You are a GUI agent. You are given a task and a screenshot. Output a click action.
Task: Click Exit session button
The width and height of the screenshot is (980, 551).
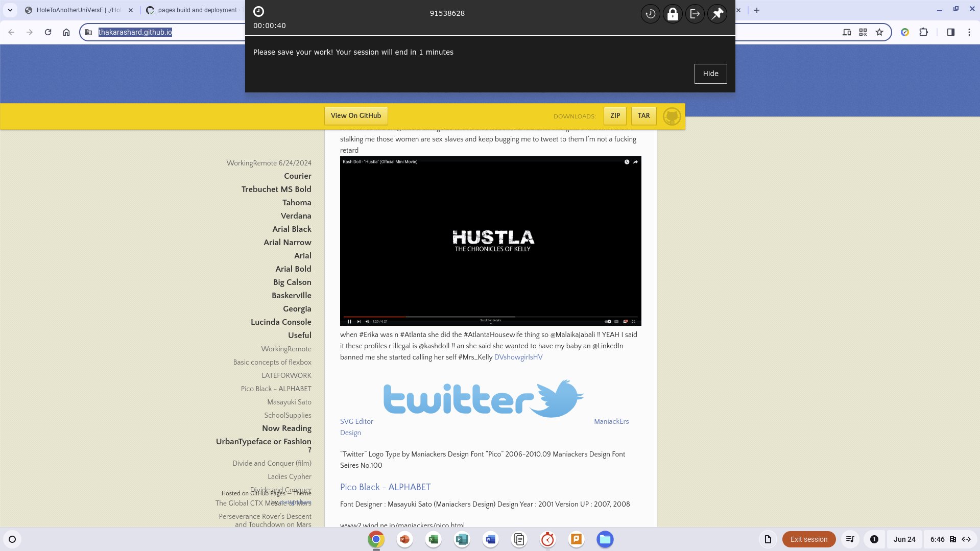click(x=808, y=539)
